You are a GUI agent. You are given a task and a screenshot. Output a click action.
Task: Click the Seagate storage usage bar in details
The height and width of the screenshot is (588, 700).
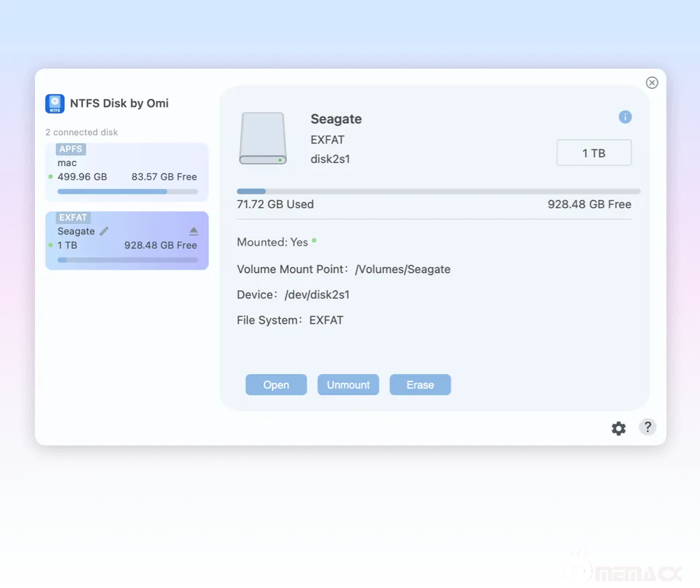click(438, 191)
